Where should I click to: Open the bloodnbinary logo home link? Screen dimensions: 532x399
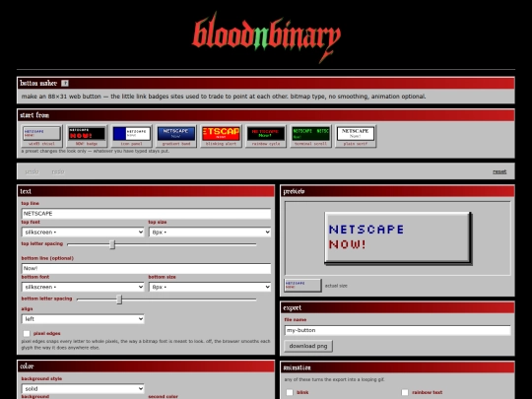(x=266, y=37)
